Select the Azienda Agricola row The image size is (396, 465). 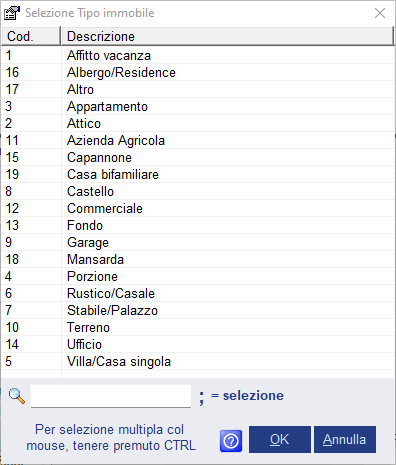coord(198,140)
